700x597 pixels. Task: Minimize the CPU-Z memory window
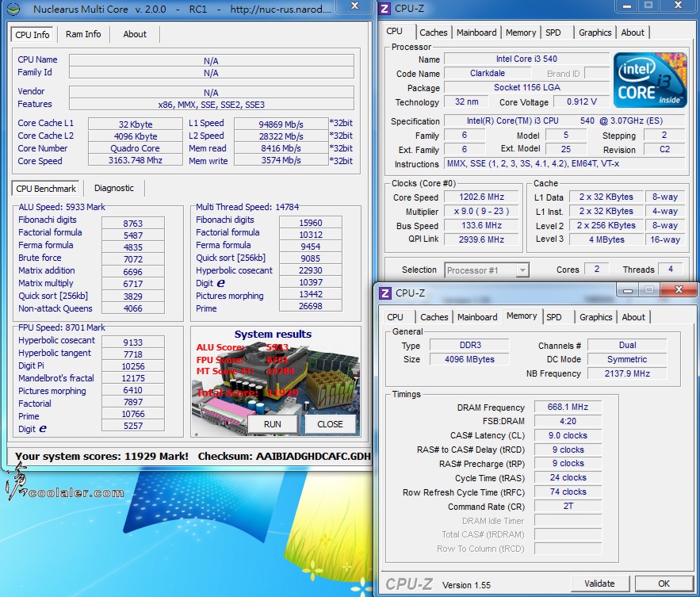628,291
